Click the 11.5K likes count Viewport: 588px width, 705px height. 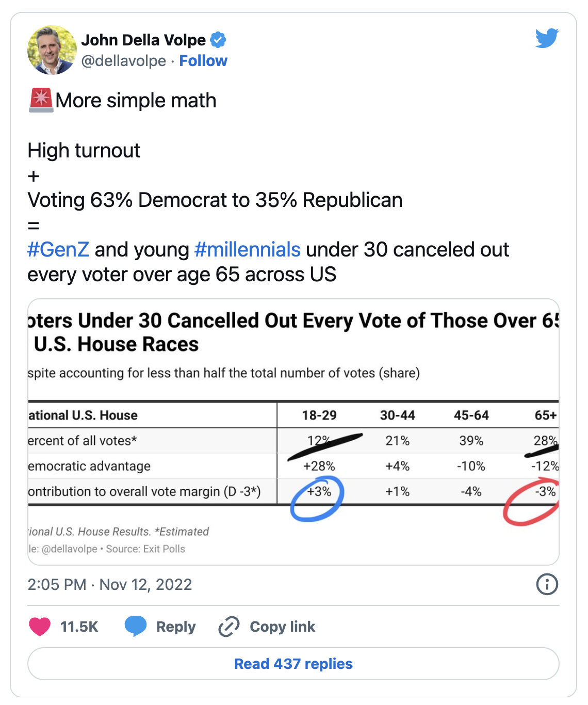pos(79,627)
